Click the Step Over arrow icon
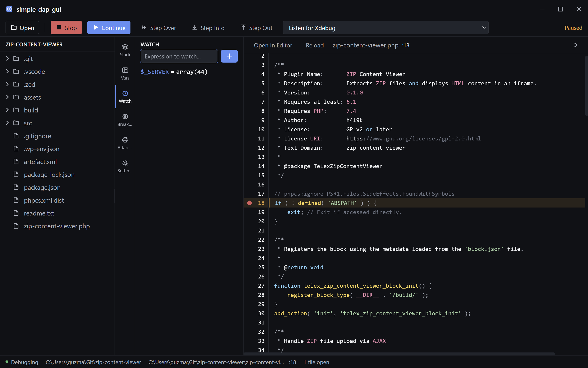Image resolution: width=588 pixels, height=368 pixels. [144, 28]
